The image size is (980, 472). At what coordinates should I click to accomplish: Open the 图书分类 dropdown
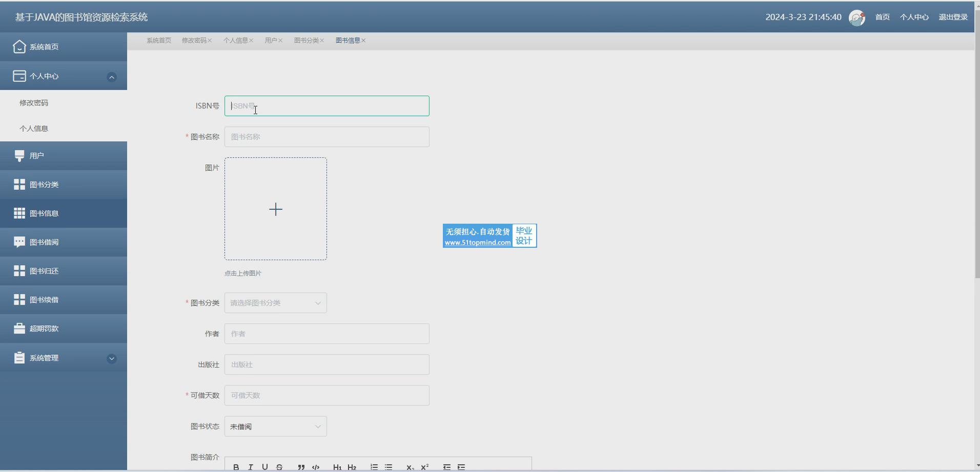point(276,303)
